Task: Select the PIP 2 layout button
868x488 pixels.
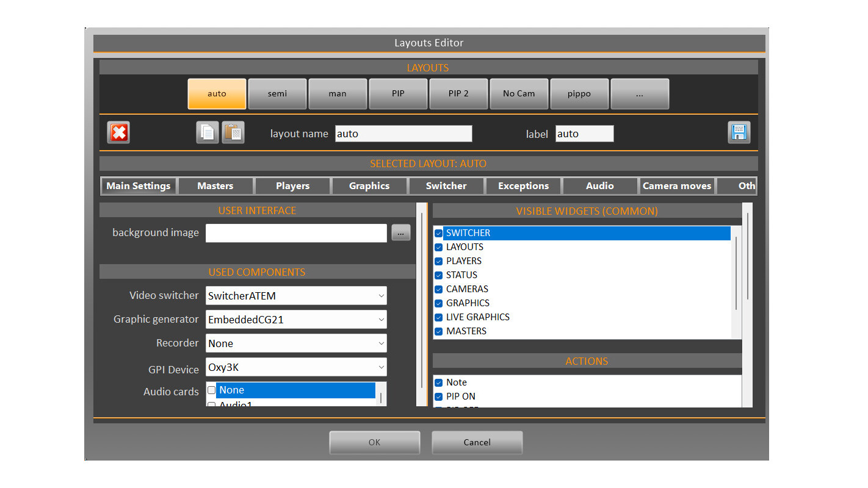Action: coord(458,94)
